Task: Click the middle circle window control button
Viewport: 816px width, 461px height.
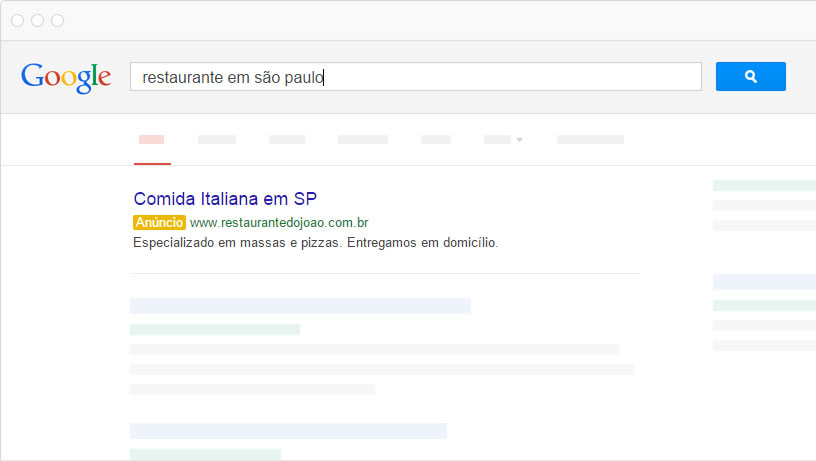Action: [37, 20]
